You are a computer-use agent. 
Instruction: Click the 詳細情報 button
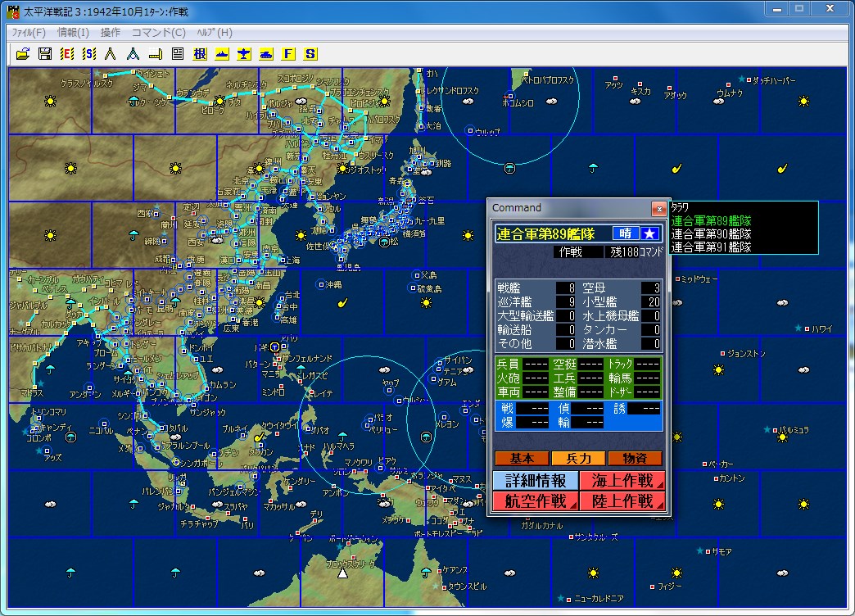pyautogui.click(x=536, y=481)
